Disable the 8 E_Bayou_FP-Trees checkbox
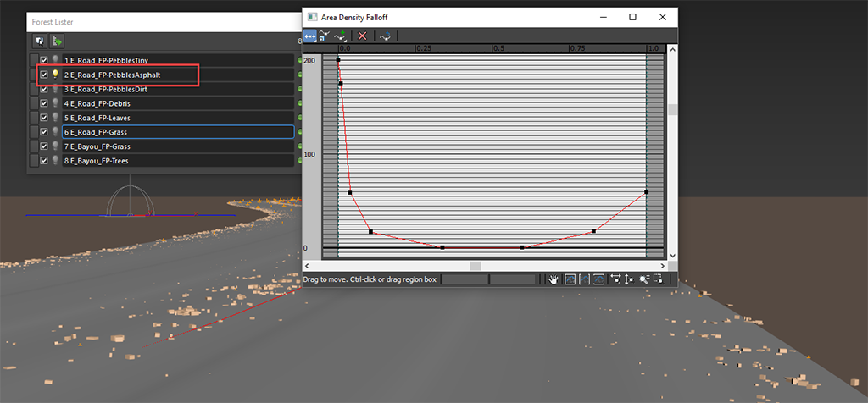 (x=44, y=161)
